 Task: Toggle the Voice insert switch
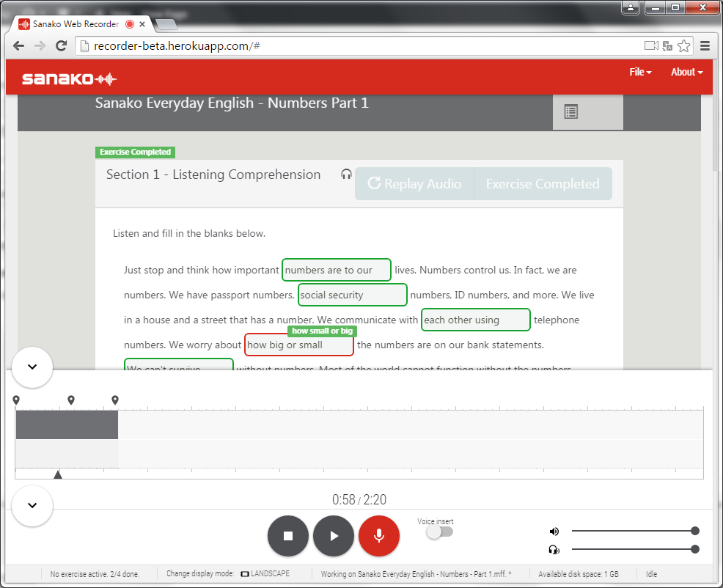pyautogui.click(x=440, y=532)
